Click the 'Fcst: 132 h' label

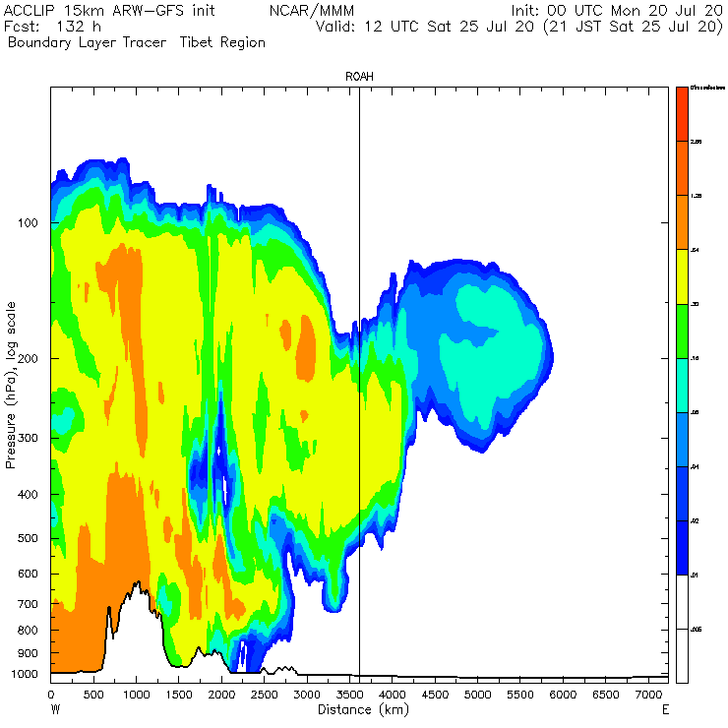(x=52, y=27)
